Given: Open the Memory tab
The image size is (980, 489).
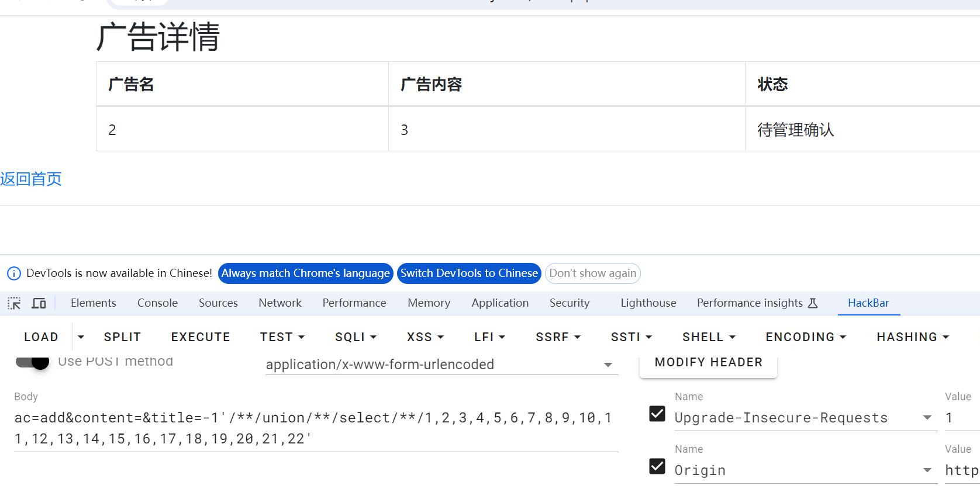Looking at the screenshot, I should tap(429, 303).
